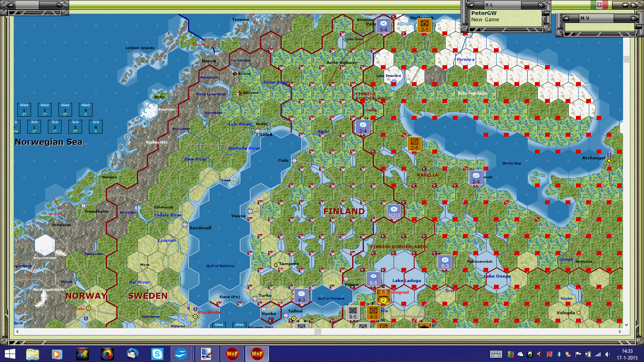This screenshot has height=362, width=644.
Task: Click the Turku port symbol
Action: click(x=255, y=298)
